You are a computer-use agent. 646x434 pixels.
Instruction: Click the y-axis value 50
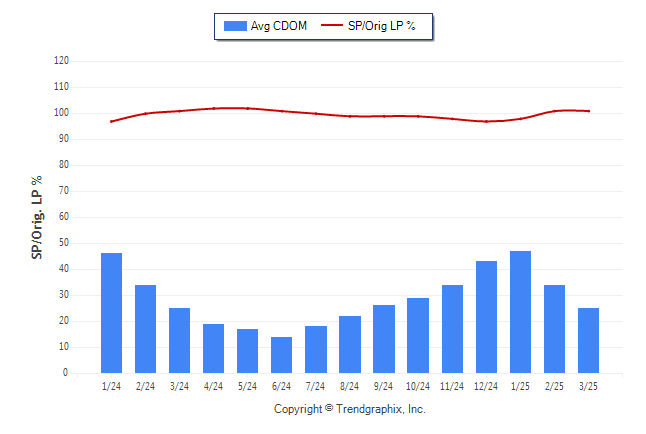pos(64,243)
